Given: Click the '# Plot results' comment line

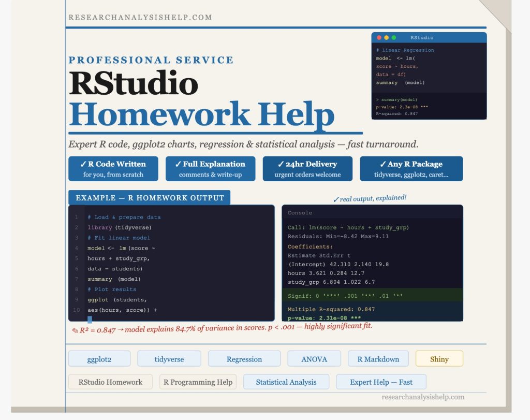Looking at the screenshot, I should pos(112,289).
